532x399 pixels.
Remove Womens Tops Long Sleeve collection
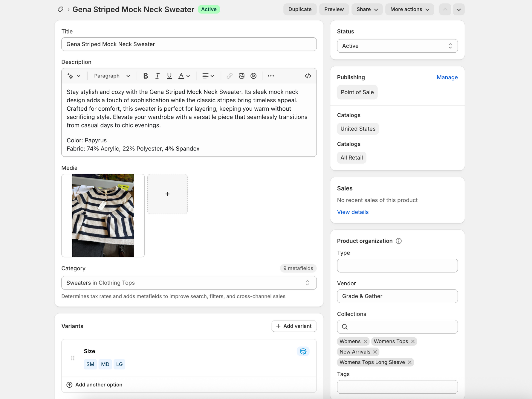[x=410, y=363]
